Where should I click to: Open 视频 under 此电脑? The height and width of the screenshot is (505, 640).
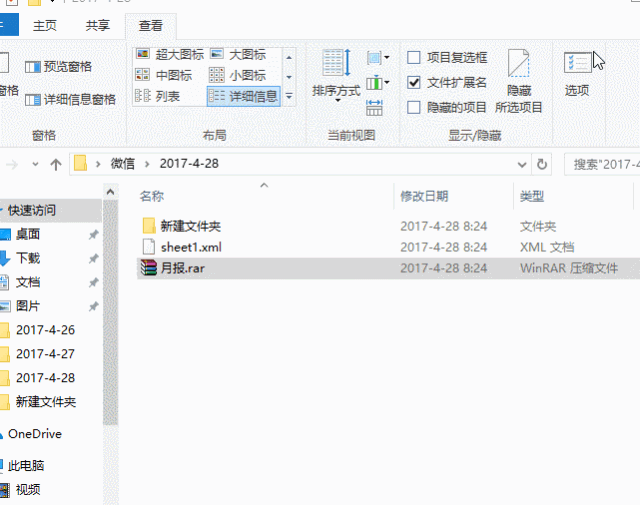click(x=28, y=489)
